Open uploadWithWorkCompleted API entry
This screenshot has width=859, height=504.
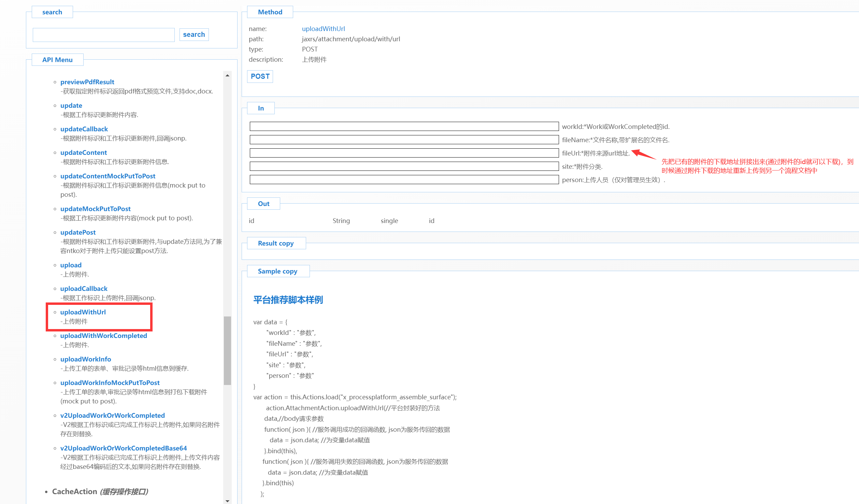[103, 336]
